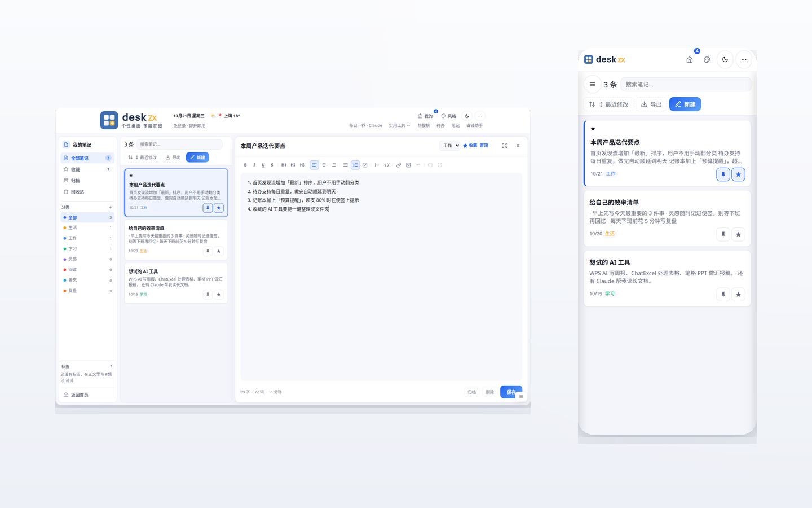Apply italic formatting in the editor toolbar
Screen dimensions: 812x508
[x=254, y=165]
